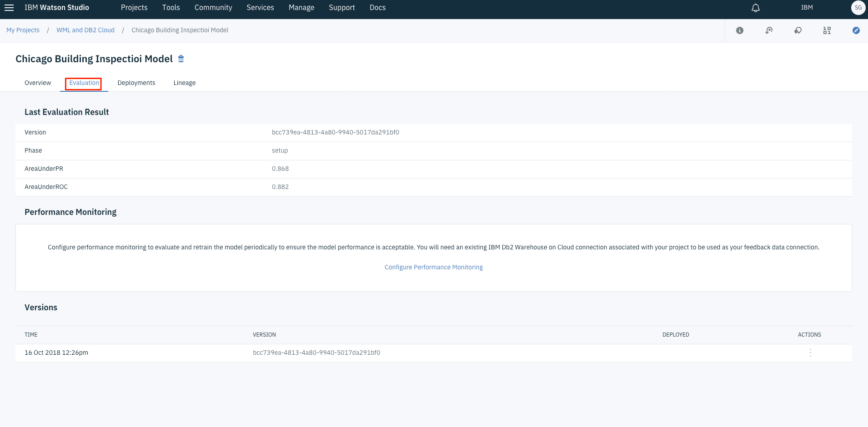
Task: Click the VERSION column header
Action: [264, 335]
